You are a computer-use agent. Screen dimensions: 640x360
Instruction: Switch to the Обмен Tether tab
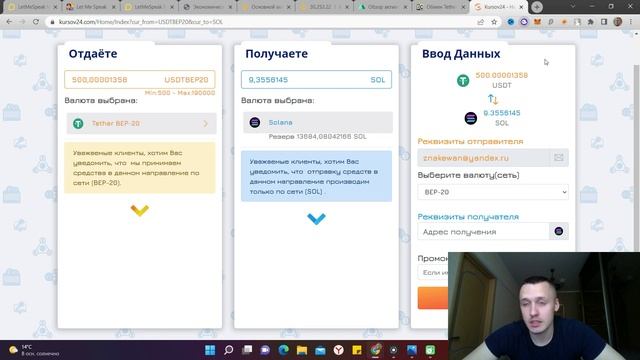coord(441,7)
